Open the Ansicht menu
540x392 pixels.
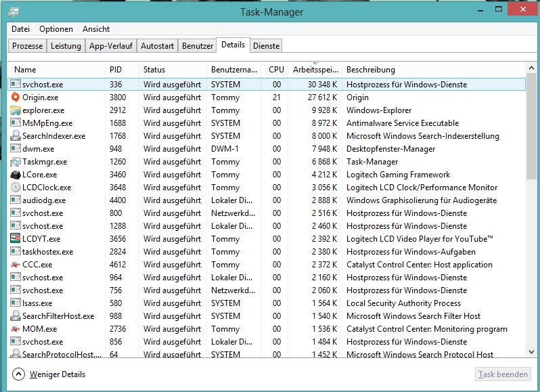coord(96,29)
